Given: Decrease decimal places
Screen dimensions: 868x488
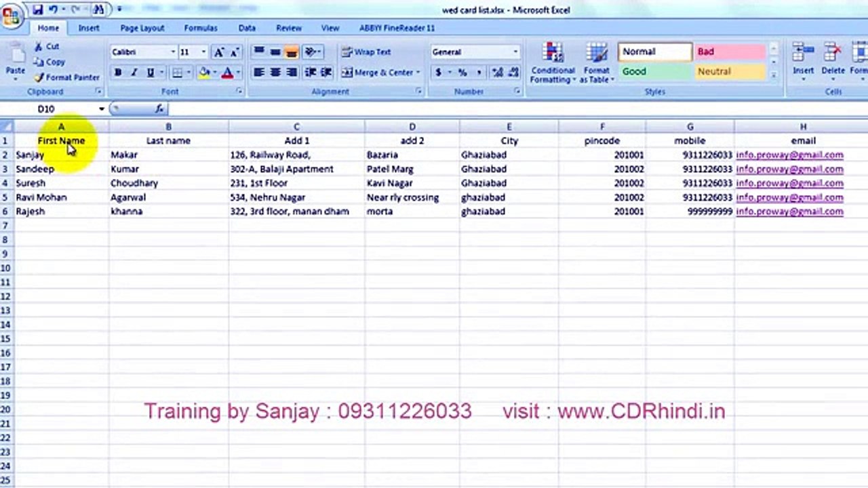Looking at the screenshot, I should point(513,73).
